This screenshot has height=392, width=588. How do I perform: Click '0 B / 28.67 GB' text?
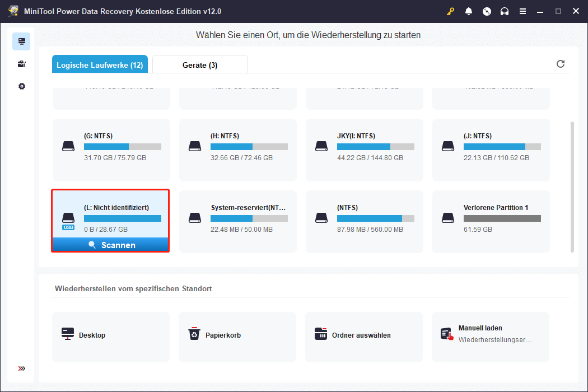[x=106, y=229]
